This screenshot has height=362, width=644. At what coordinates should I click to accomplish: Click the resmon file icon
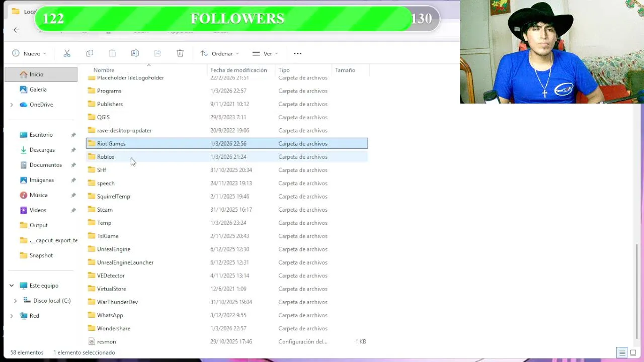[91, 341]
